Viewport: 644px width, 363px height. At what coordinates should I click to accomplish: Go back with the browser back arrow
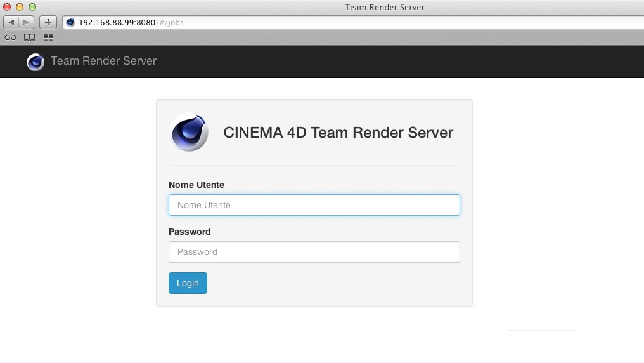click(x=11, y=22)
